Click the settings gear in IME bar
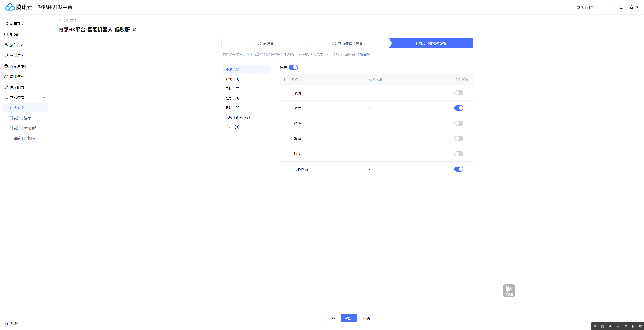The width and height of the screenshot is (644, 330). [x=640, y=326]
